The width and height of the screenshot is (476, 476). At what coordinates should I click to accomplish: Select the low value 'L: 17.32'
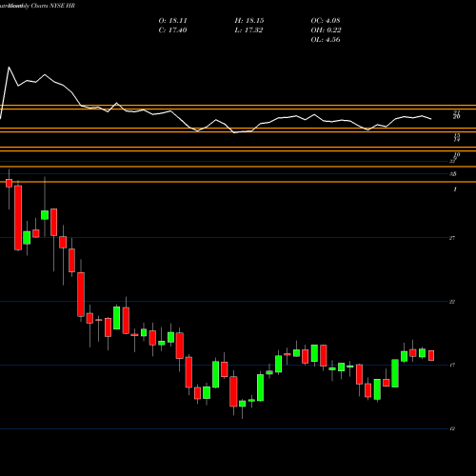coord(248,30)
